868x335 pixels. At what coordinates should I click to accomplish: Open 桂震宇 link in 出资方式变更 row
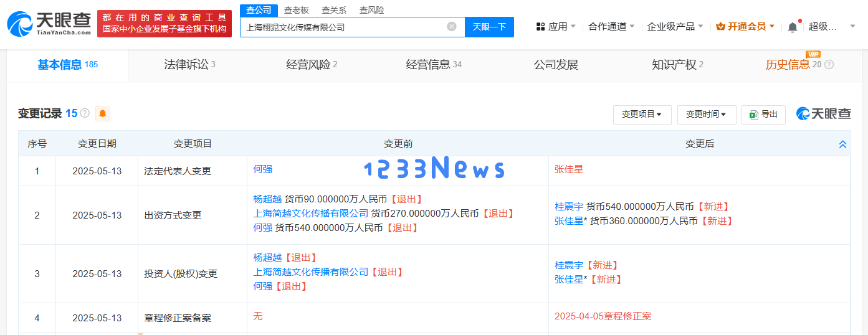point(569,207)
